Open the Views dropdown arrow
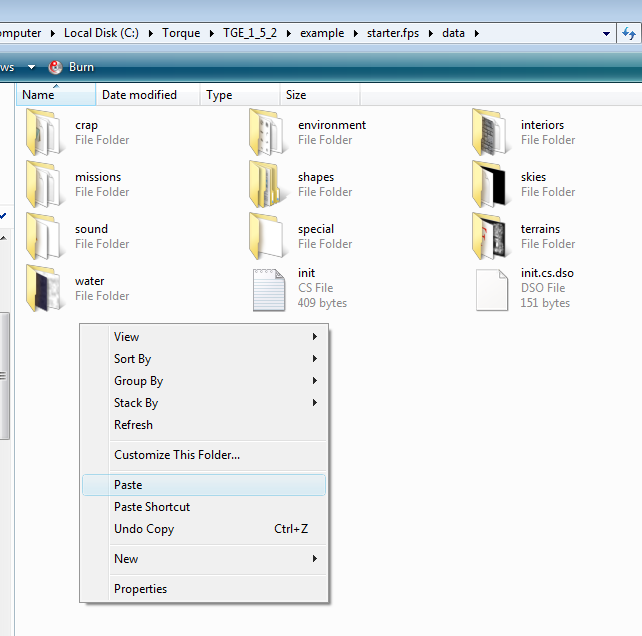Image resolution: width=642 pixels, height=636 pixels. click(x=31, y=67)
